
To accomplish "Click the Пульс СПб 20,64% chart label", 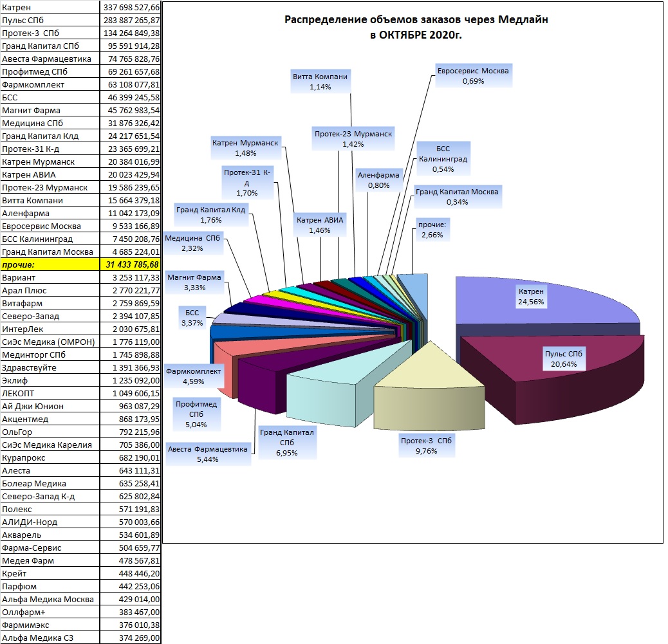I will click(564, 359).
